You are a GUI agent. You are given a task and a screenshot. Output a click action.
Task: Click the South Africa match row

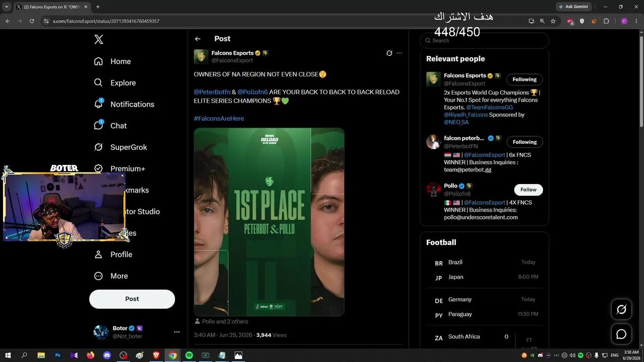(485, 338)
